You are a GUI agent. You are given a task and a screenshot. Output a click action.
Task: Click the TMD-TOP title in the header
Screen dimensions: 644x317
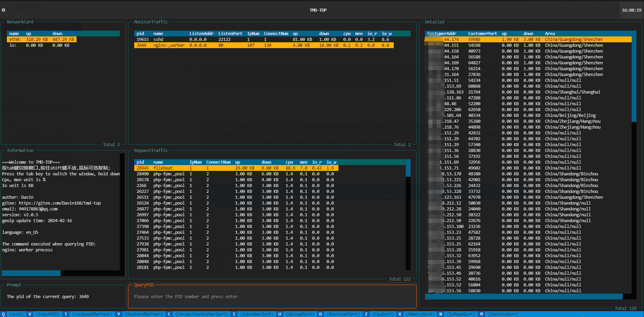click(x=318, y=10)
